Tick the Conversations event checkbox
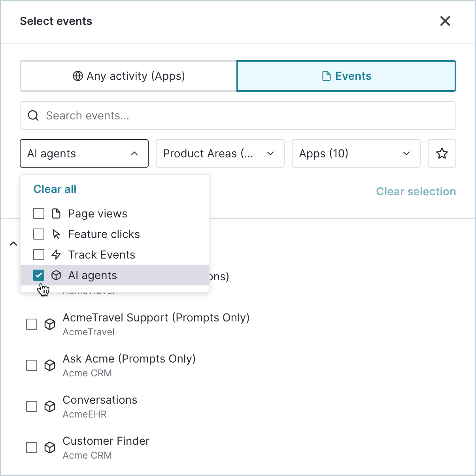The height and width of the screenshot is (476, 476). click(x=32, y=406)
